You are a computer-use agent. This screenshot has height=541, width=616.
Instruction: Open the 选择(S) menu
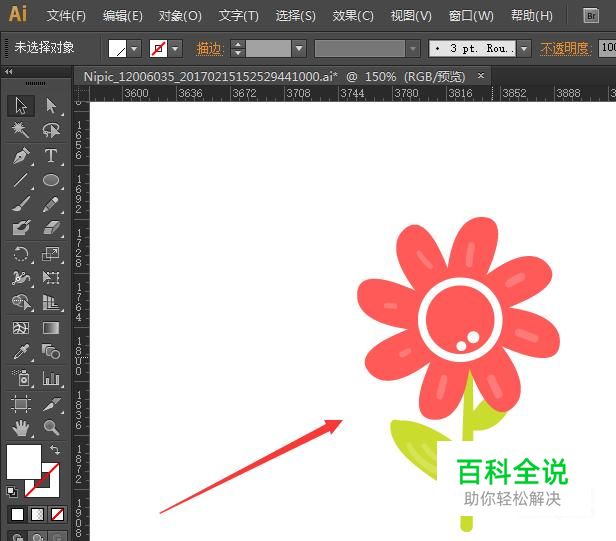(295, 16)
